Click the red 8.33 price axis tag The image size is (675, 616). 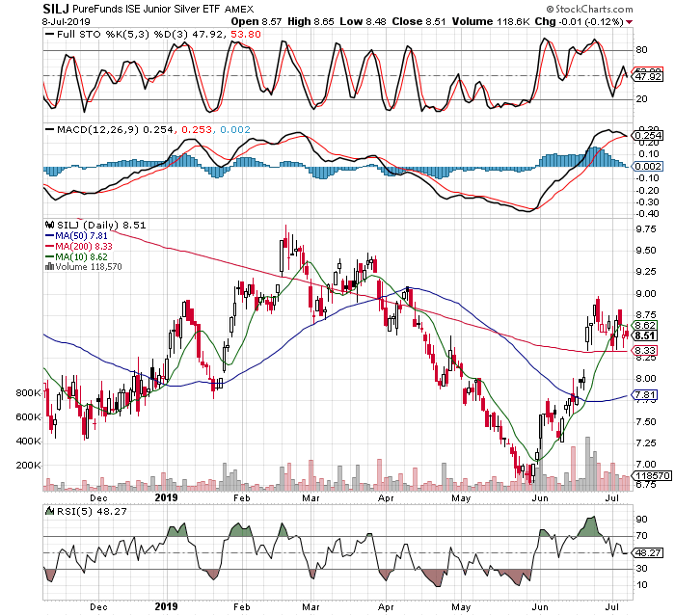(x=645, y=350)
